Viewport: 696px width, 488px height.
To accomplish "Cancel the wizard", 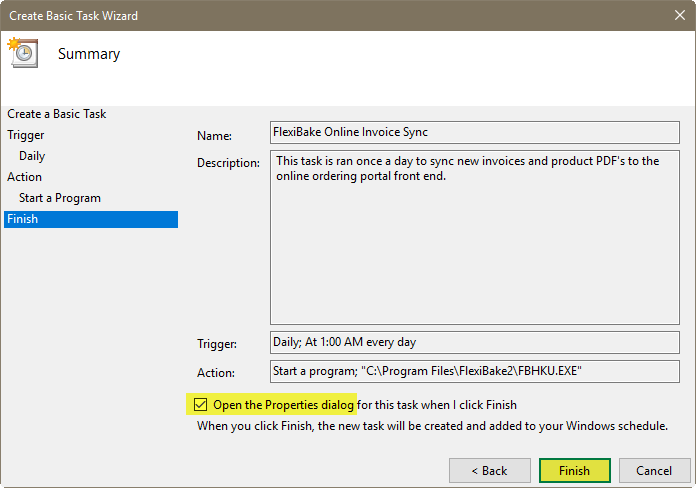I will pyautogui.click(x=654, y=470).
